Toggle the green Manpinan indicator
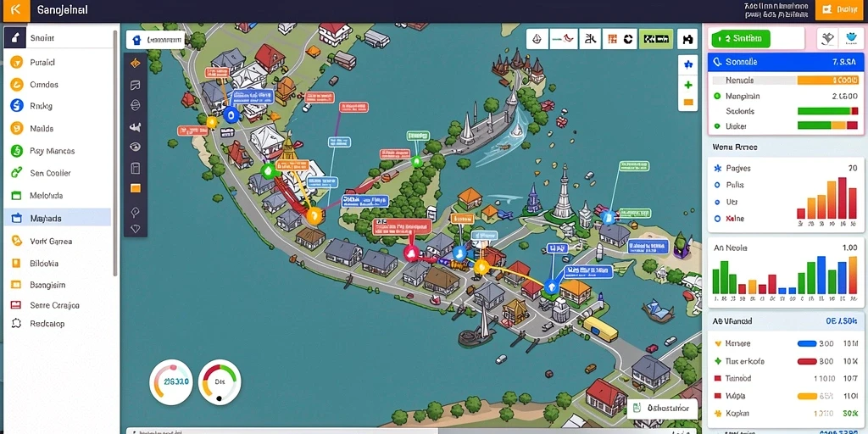This screenshot has height=434, width=868. pos(717,96)
